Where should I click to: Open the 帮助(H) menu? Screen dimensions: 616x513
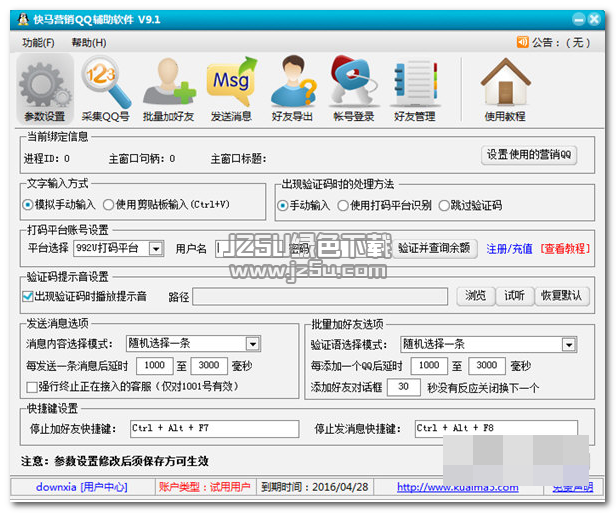(89, 42)
